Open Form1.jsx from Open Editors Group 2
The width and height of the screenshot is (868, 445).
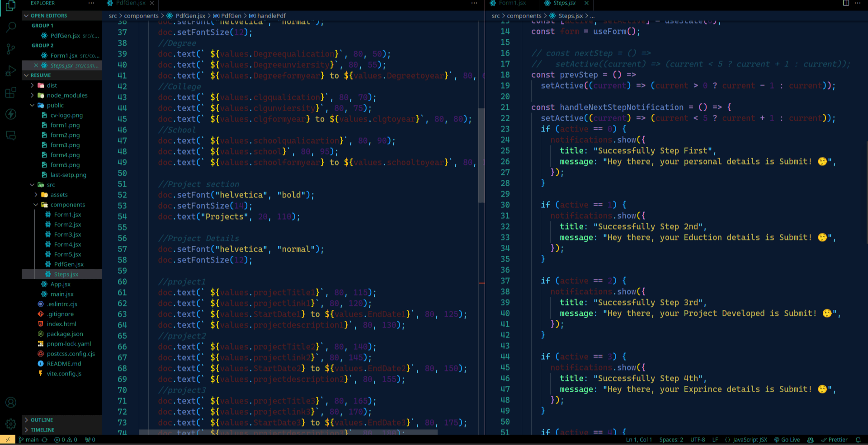pos(62,56)
